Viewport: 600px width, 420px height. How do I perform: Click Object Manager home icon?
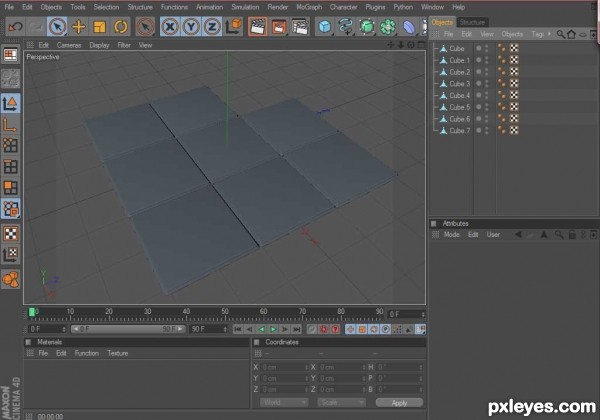pyautogui.click(x=571, y=34)
